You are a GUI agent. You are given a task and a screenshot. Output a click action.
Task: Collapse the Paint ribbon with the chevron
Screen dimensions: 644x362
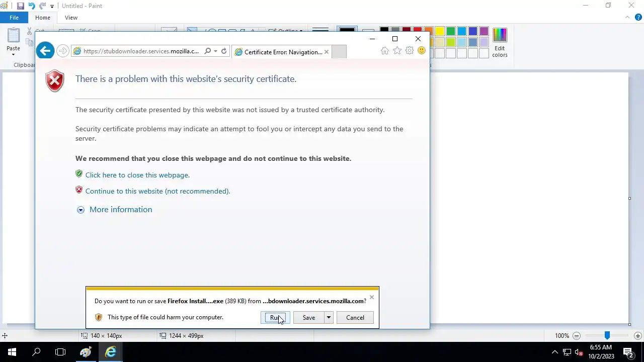point(627,17)
